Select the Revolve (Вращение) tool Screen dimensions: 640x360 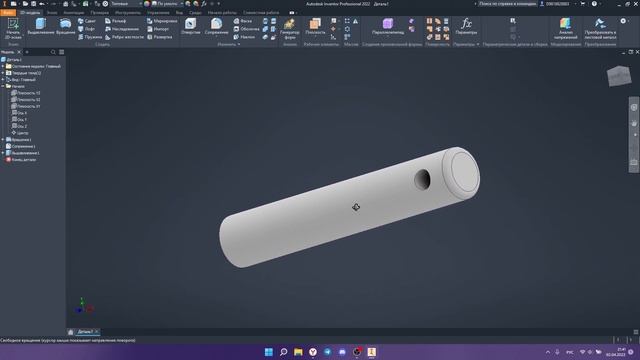(x=65, y=27)
